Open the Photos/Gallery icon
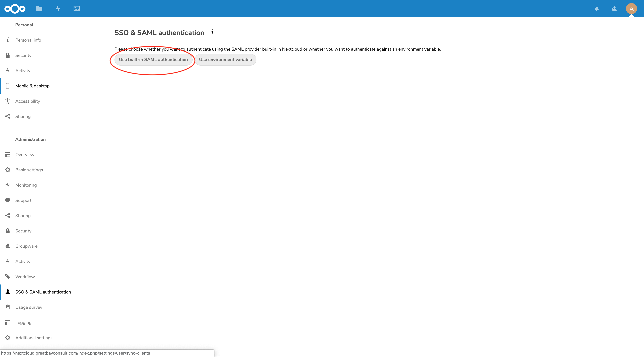The image size is (644, 357). tap(77, 8)
